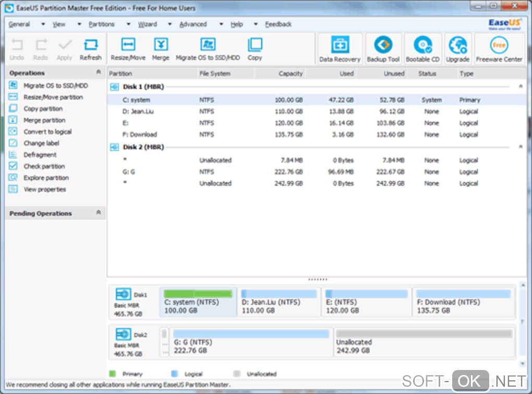The height and width of the screenshot is (394, 532).
Task: Click the Feedback menu item
Action: pos(278,24)
